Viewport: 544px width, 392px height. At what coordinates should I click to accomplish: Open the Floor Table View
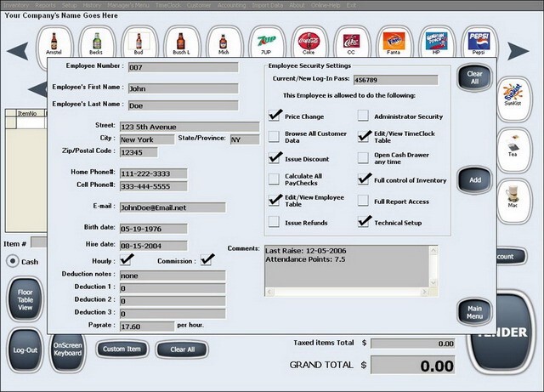click(25, 299)
